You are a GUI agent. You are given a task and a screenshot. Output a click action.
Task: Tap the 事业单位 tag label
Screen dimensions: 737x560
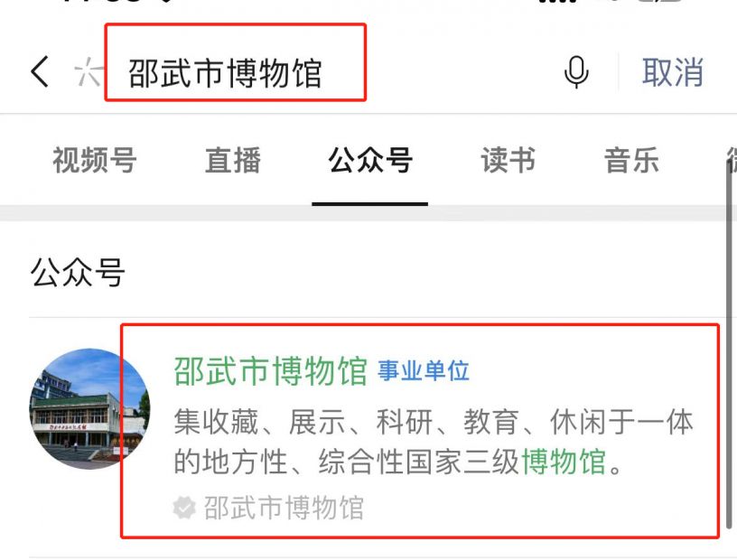coord(424,371)
